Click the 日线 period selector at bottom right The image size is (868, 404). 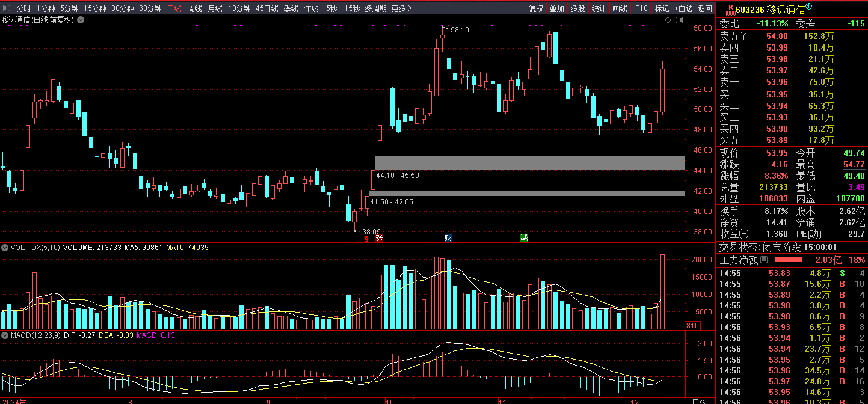[x=700, y=400]
